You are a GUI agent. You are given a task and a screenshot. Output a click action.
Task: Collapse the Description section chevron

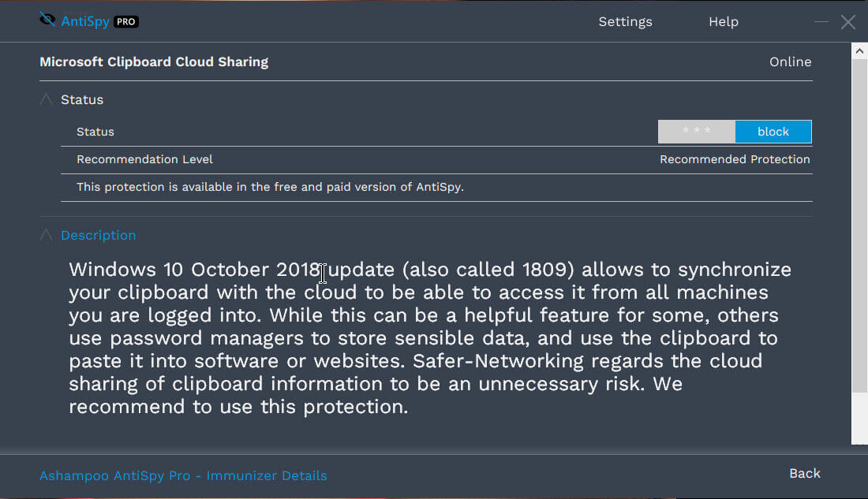click(47, 235)
